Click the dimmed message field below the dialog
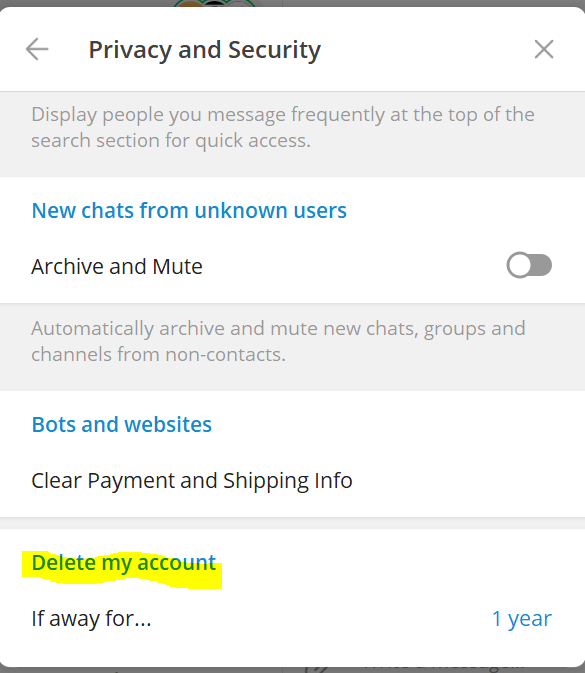This screenshot has width=585, height=673. pyautogui.click(x=444, y=670)
